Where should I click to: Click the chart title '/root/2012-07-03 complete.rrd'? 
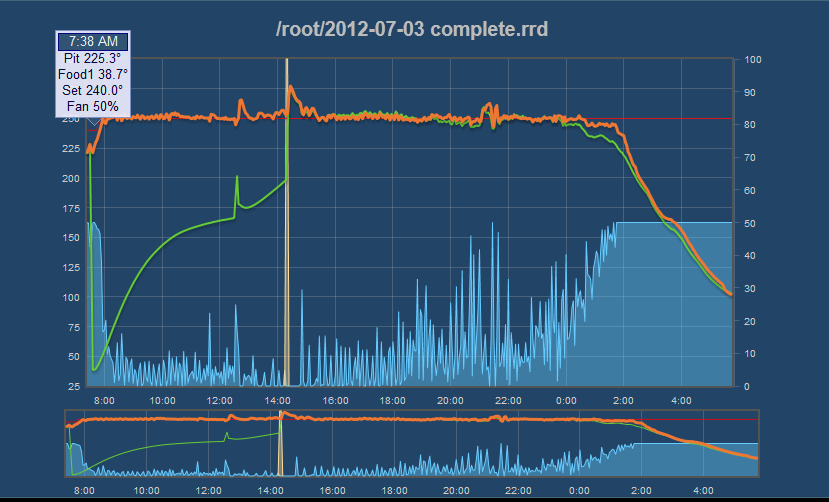pyautogui.click(x=412, y=29)
